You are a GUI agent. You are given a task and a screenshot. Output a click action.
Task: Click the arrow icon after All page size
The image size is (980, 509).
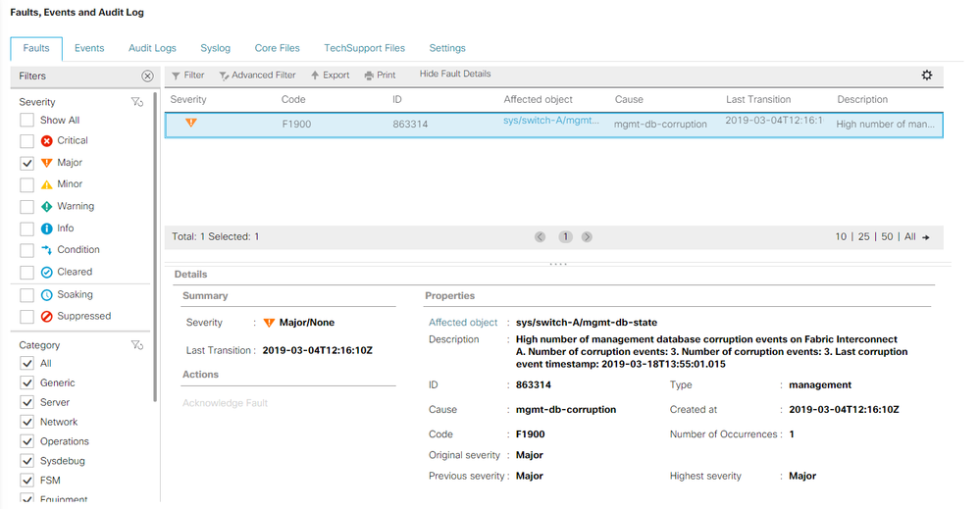pyautogui.click(x=926, y=237)
